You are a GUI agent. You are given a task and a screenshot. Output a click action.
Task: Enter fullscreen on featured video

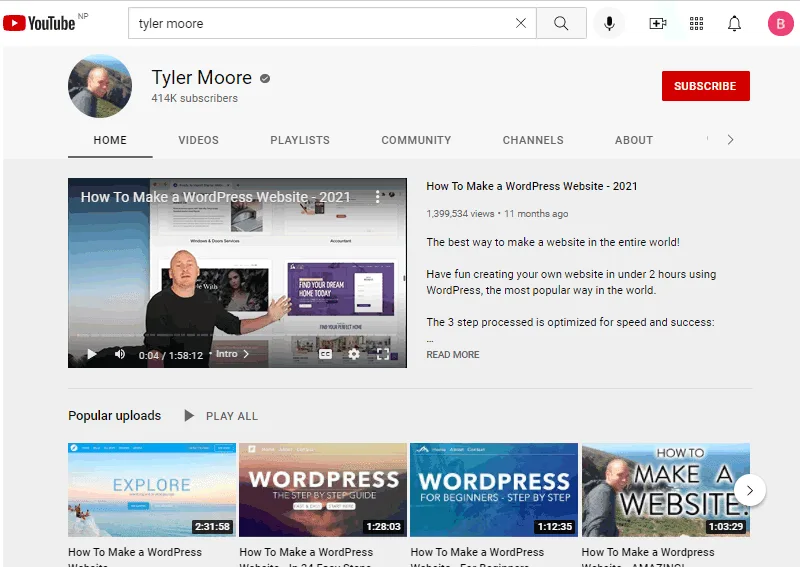[x=383, y=354]
